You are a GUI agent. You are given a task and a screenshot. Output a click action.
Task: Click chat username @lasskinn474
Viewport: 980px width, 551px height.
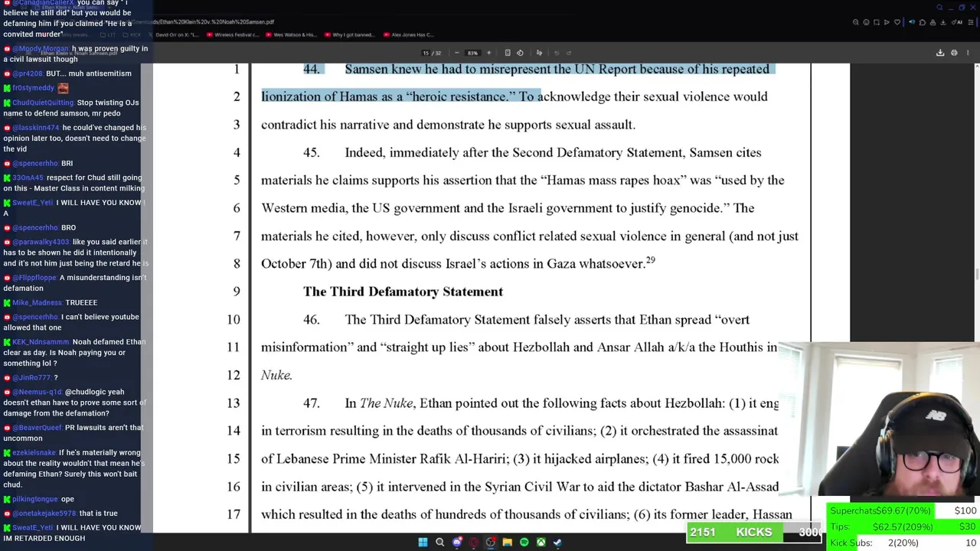pos(36,128)
